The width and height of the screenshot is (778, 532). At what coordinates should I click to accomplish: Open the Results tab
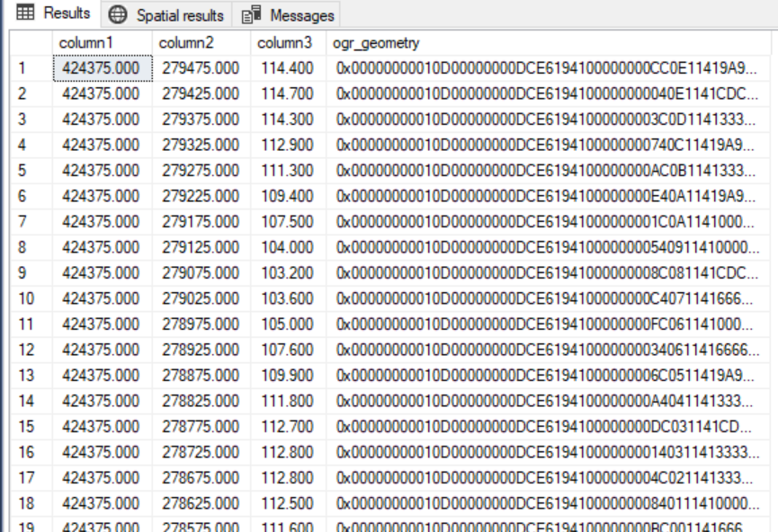53,13
